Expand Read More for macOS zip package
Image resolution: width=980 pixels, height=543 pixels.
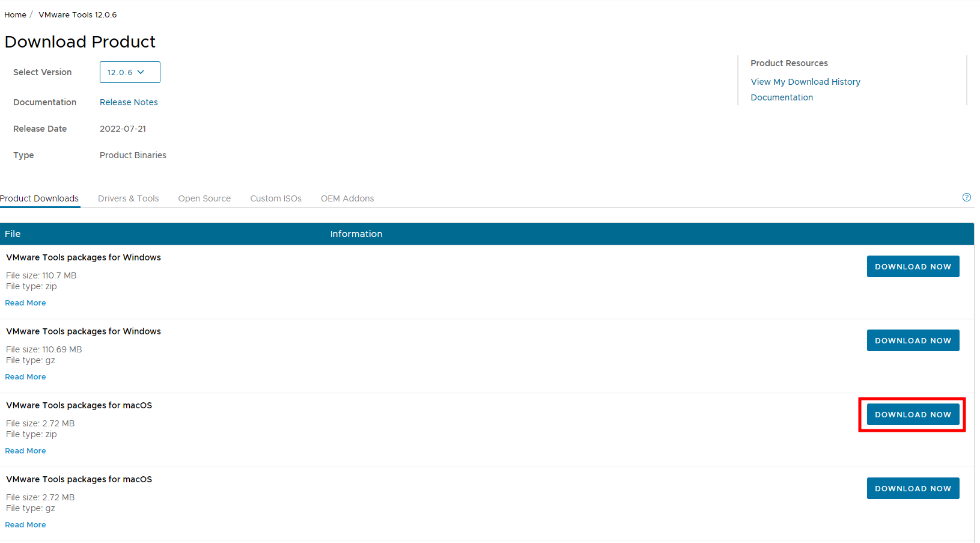click(x=25, y=451)
